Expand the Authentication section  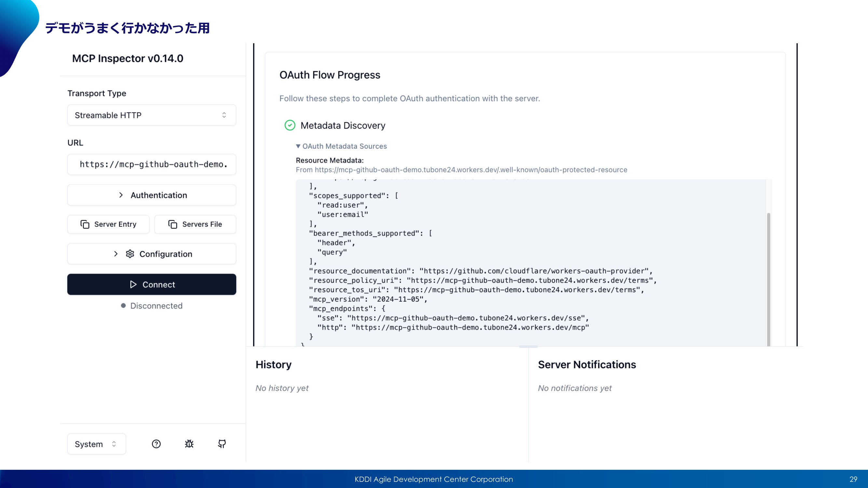[152, 195]
